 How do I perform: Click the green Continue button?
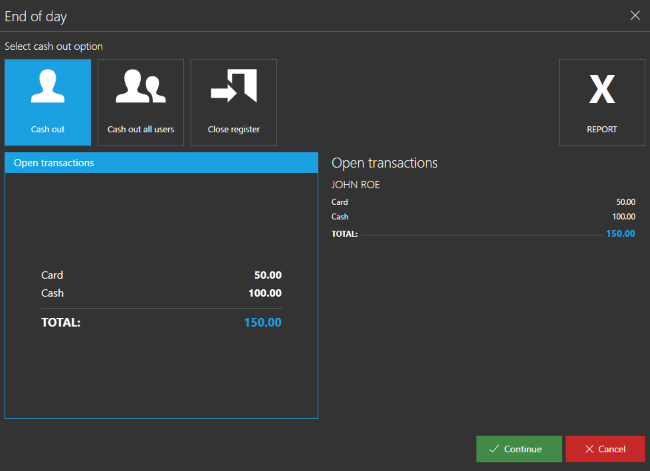[519, 449]
